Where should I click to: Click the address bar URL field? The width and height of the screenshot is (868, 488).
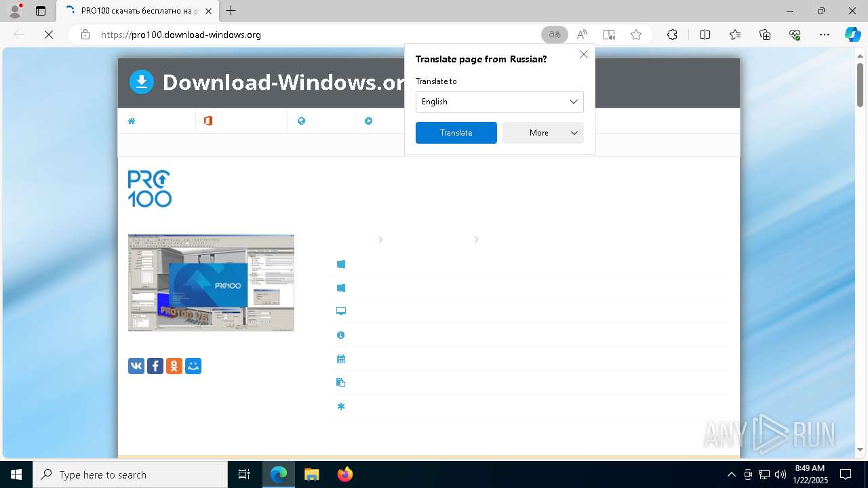(x=316, y=35)
